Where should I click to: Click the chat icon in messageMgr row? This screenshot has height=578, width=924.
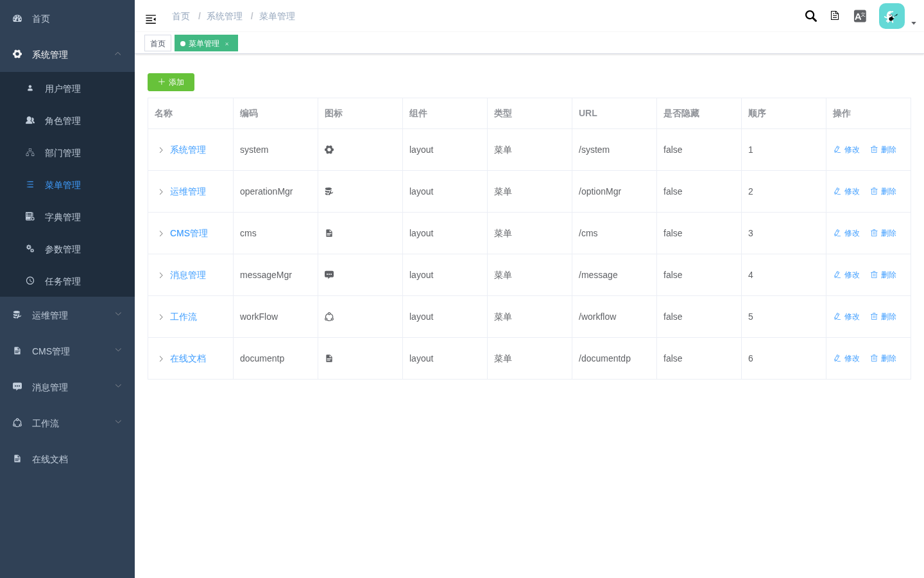(x=329, y=275)
